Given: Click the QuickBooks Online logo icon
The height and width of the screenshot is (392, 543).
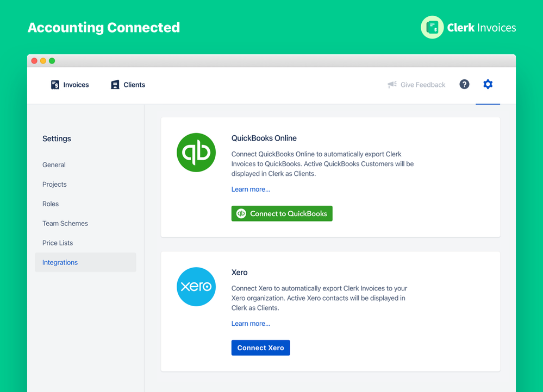Looking at the screenshot, I should [x=196, y=153].
